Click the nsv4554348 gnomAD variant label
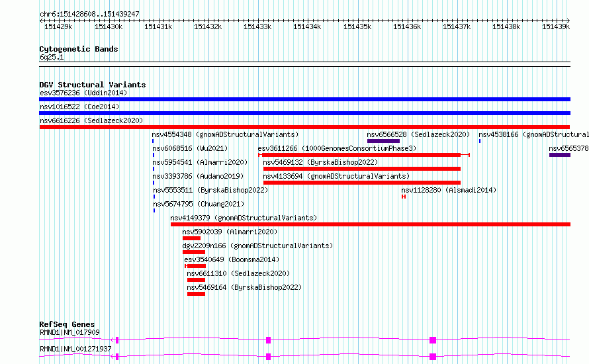 coord(225,134)
